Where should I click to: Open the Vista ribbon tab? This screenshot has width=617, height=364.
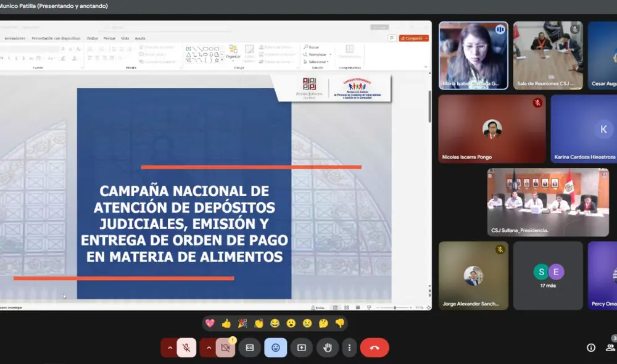[126, 38]
